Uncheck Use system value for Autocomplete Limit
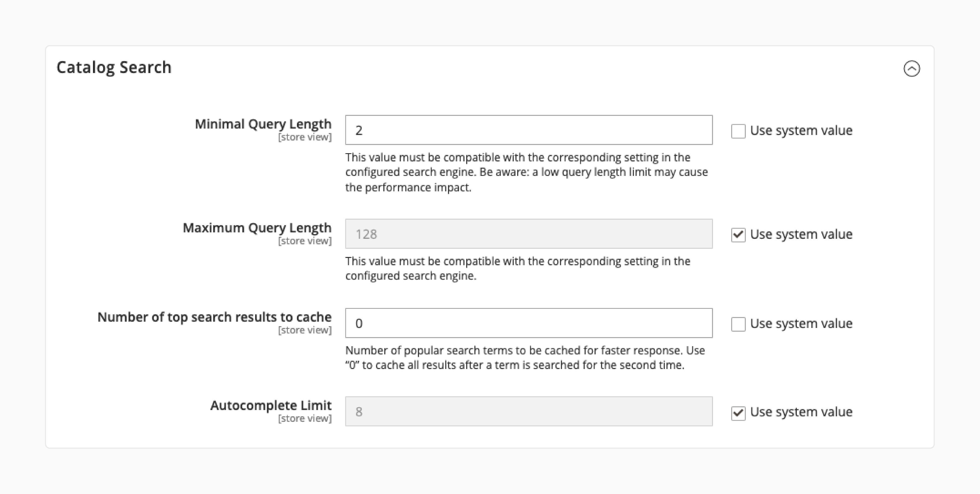Image resolution: width=980 pixels, height=494 pixels. (x=738, y=413)
